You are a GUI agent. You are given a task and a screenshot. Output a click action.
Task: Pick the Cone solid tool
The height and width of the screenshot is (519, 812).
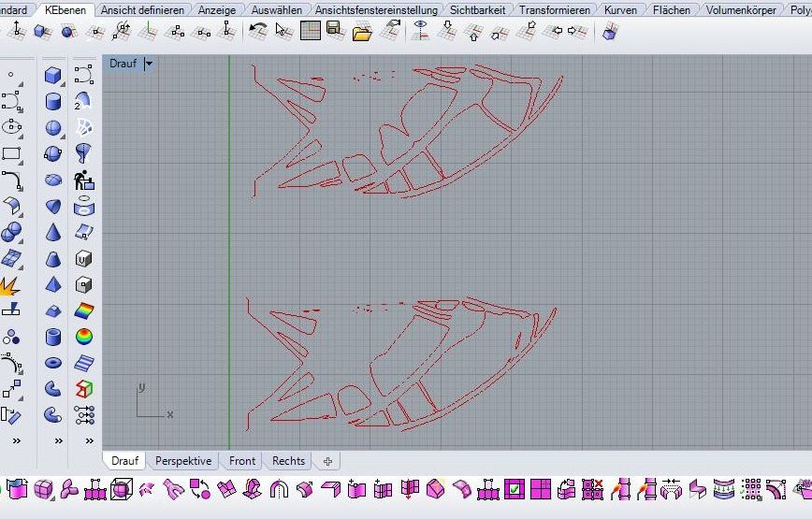(x=53, y=233)
